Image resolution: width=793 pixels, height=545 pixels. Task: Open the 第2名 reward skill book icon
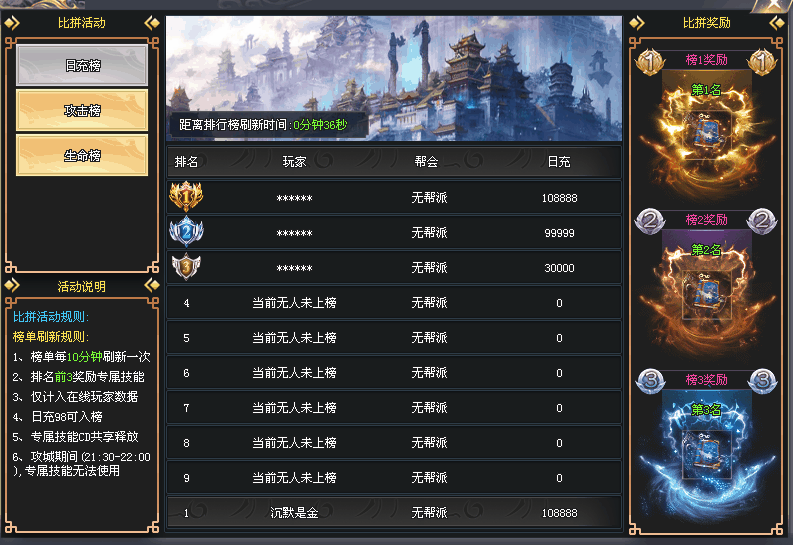(x=707, y=295)
